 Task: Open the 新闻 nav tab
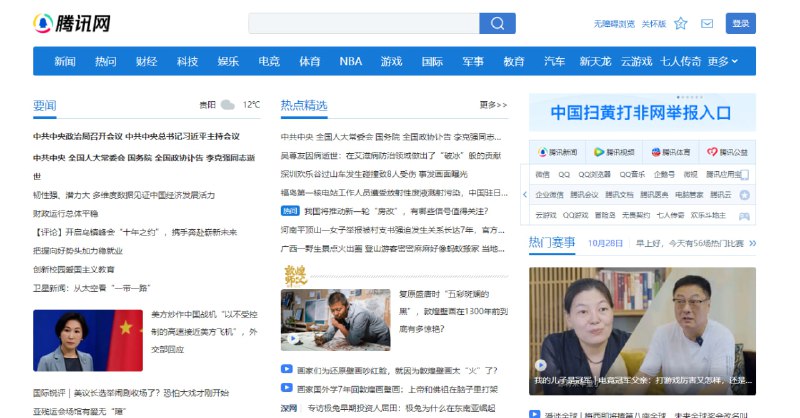[x=65, y=61]
